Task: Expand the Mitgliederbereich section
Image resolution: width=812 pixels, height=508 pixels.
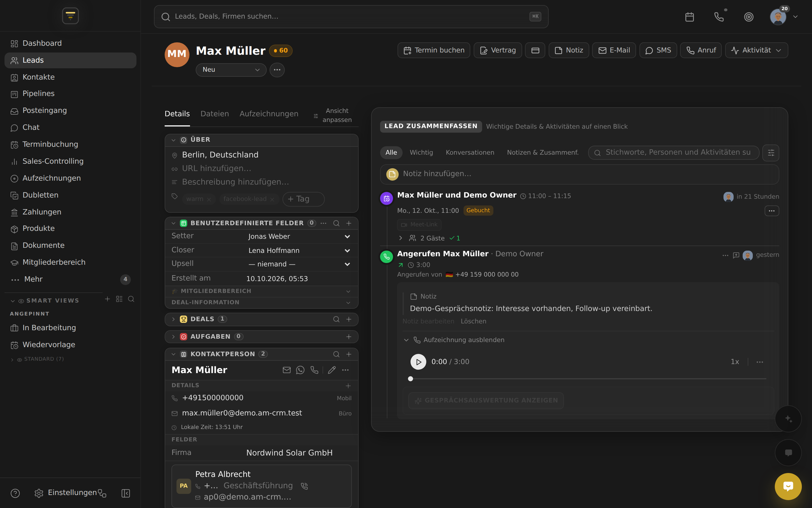Action: click(261, 291)
